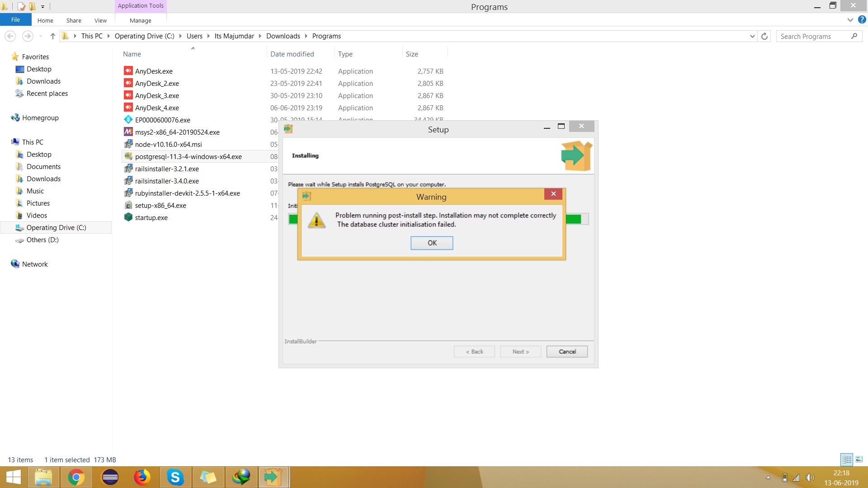Click the warning triangle icon in the dialog
The image size is (868, 488).
[316, 221]
